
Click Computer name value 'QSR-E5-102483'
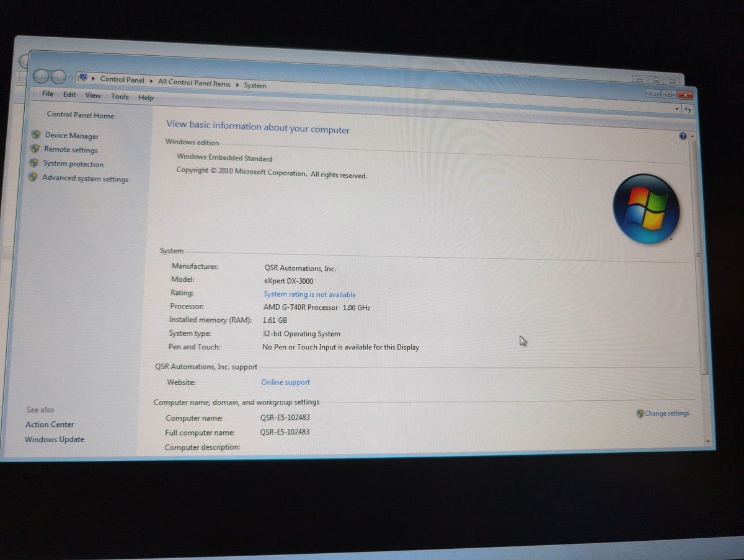tap(285, 418)
